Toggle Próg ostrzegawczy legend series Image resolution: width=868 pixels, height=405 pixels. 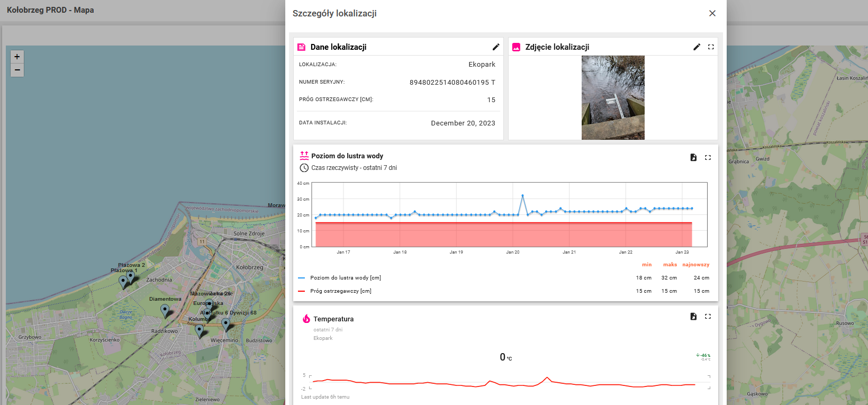pos(340,291)
